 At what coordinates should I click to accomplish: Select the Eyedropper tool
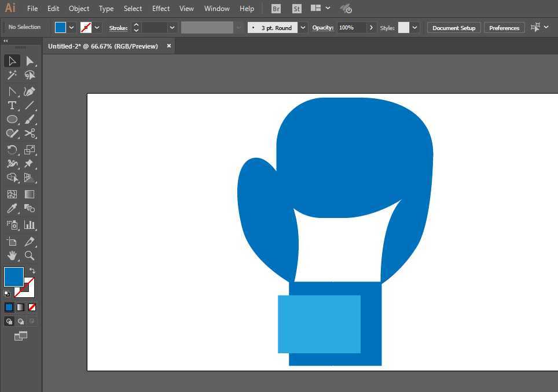pos(12,209)
